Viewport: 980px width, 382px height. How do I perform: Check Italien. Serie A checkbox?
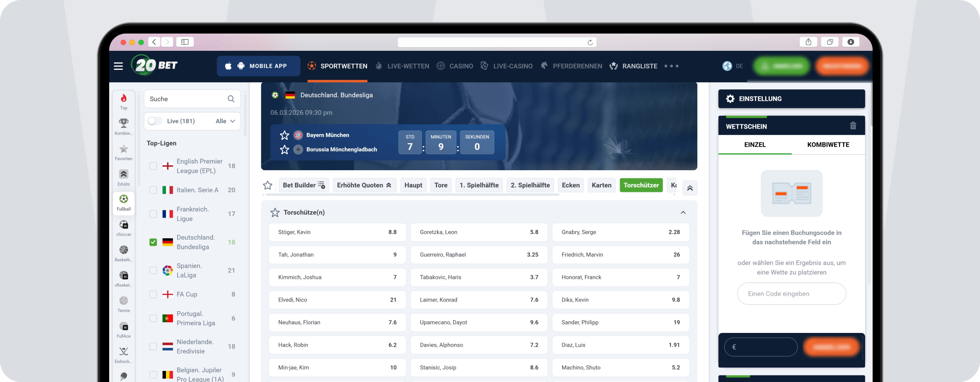[153, 190]
